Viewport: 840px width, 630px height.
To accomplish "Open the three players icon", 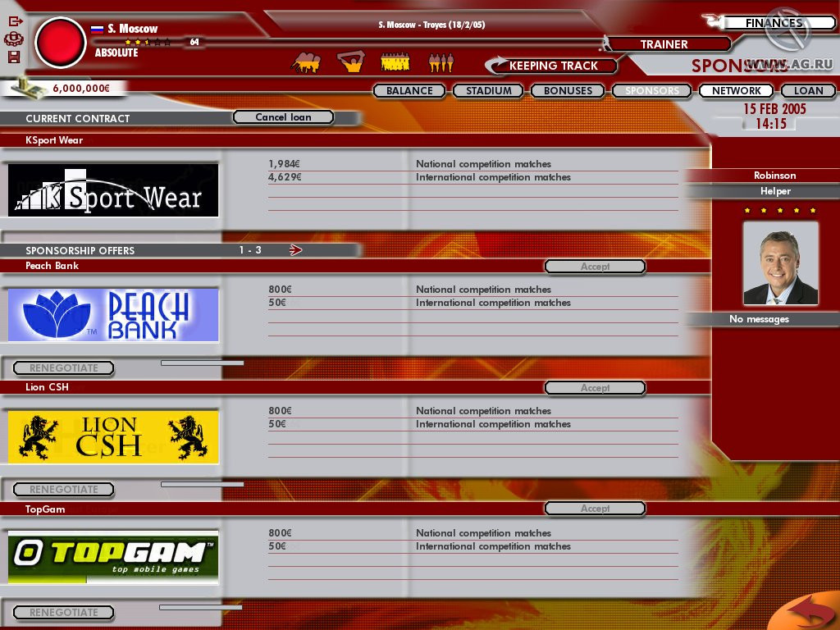I will coord(441,63).
